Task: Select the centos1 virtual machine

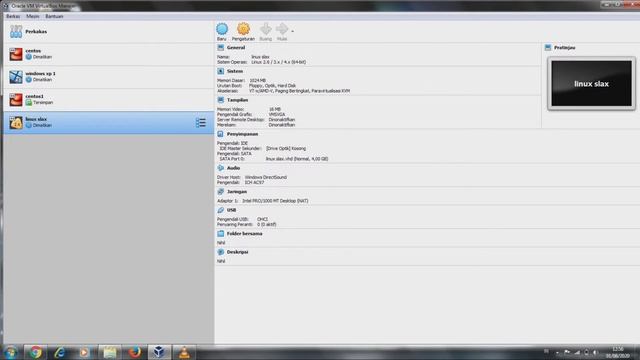Action: [109, 100]
